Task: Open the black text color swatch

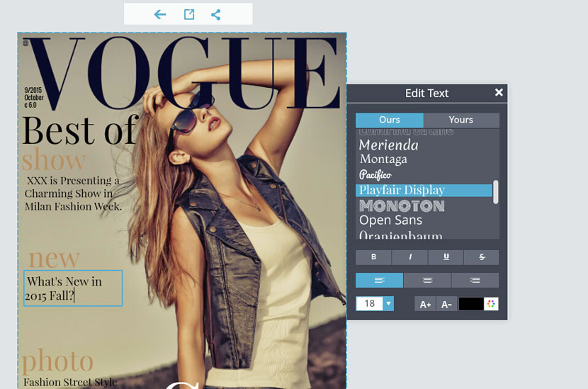Action: coord(471,304)
